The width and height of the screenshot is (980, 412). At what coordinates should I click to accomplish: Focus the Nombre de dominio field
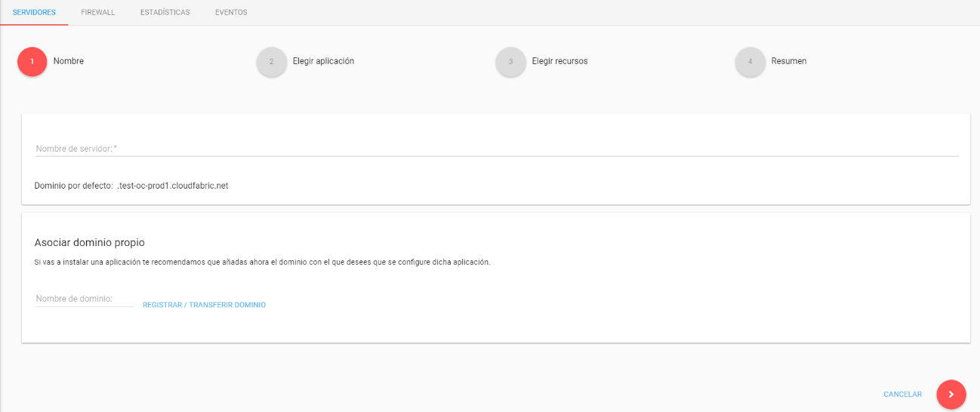coord(85,299)
